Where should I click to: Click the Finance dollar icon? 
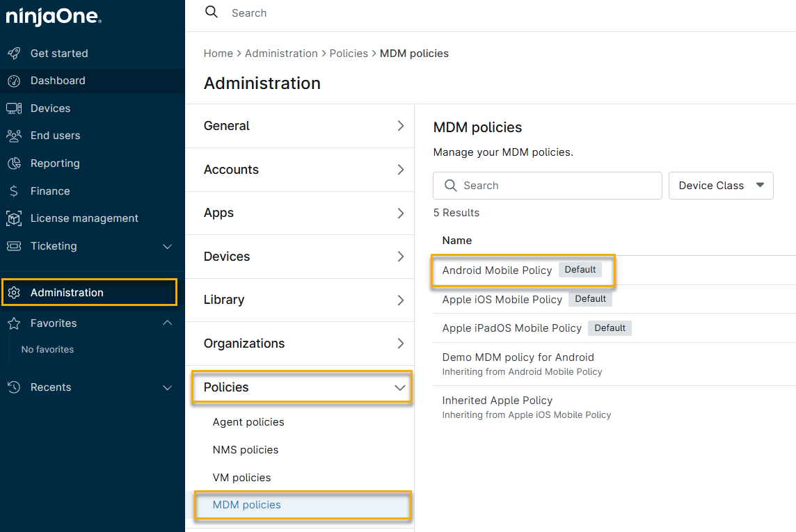point(14,191)
